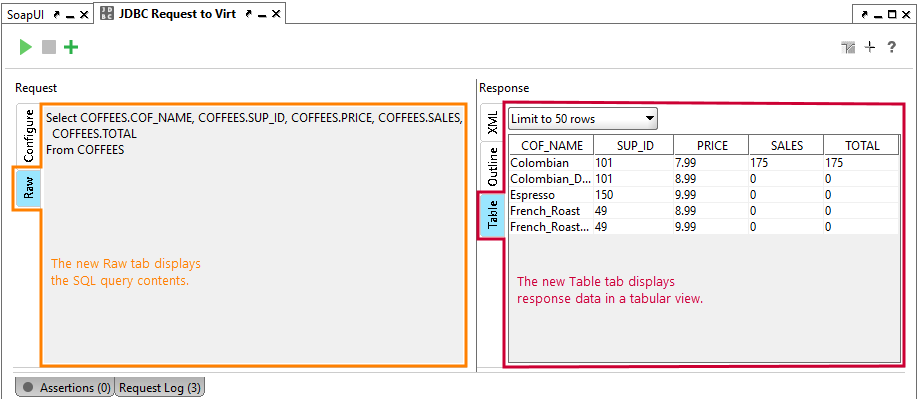918x399 pixels.
Task: Sort by the SALES column header
Action: (786, 145)
